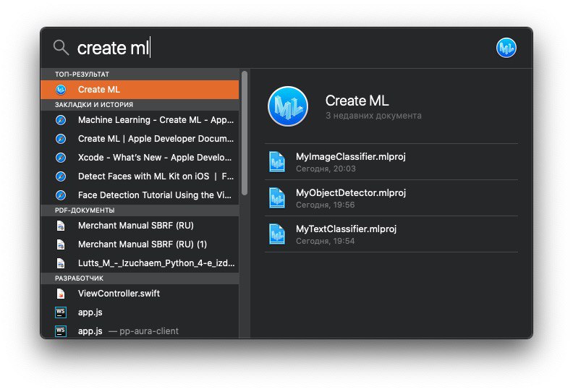Image resolution: width=573 pixels, height=392 pixels.
Task: Open Xcode - What's New history item
Action: (x=140, y=158)
